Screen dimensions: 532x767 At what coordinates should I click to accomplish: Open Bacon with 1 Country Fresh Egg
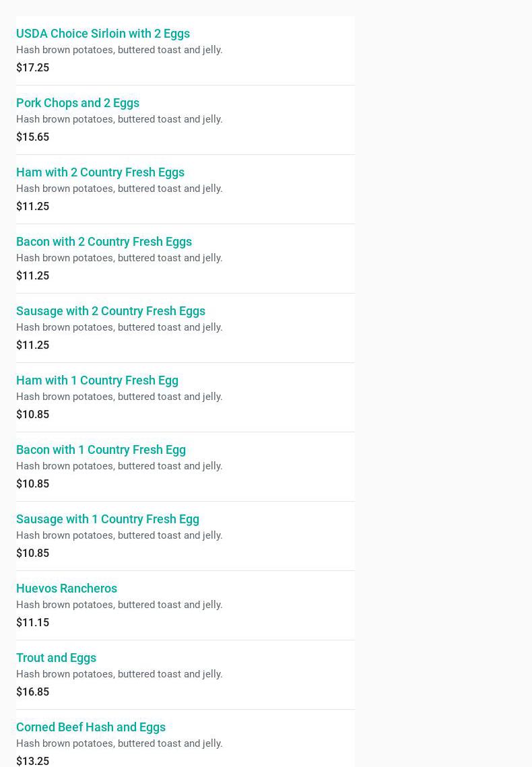click(101, 449)
